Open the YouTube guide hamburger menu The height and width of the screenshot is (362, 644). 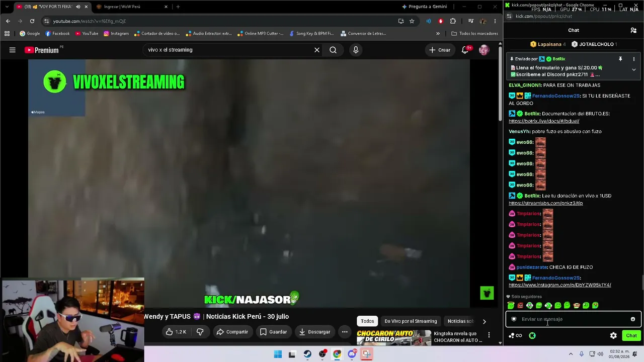[13, 50]
